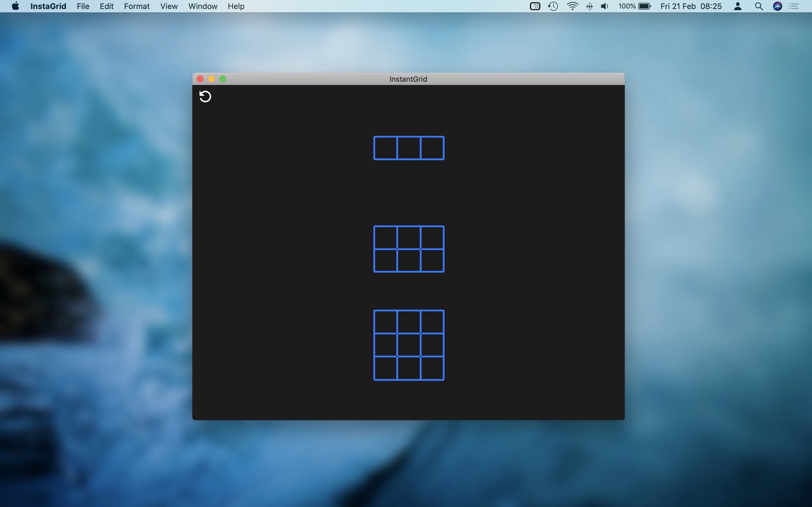Select the 3x3 nine-cell grid layout
Screen dimensions: 812x507
(x=409, y=345)
